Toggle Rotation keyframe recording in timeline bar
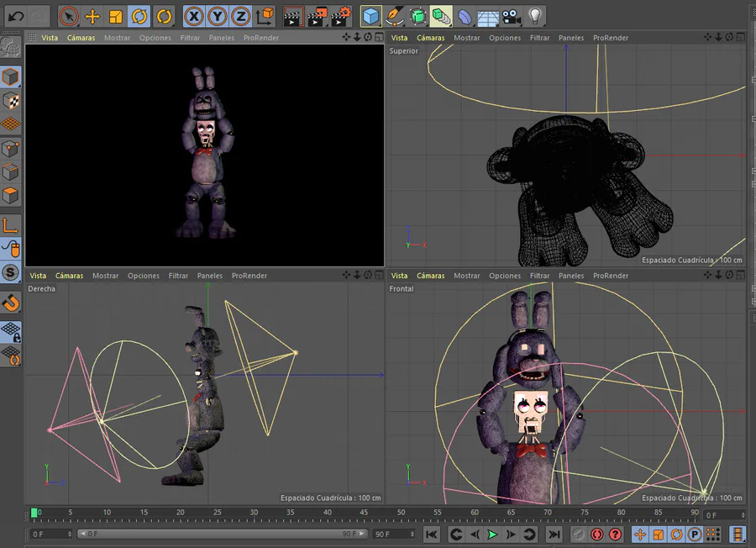Screen dimensions: 756x548 point(676,534)
